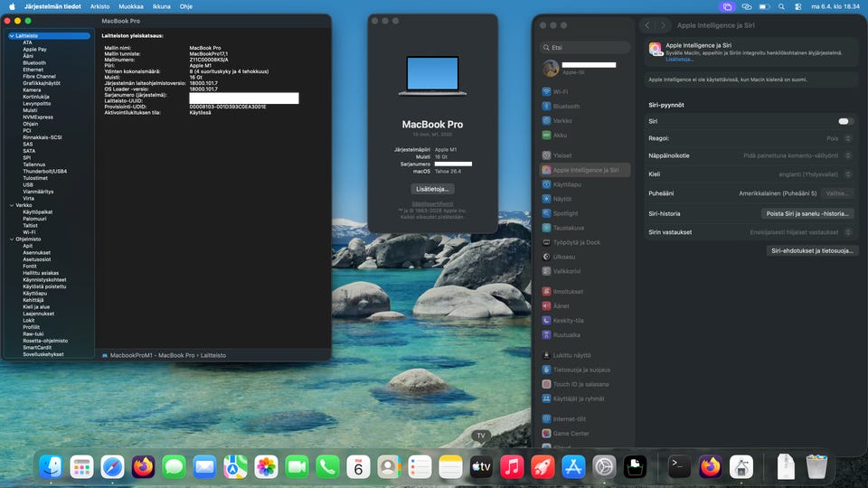Screen dimensions: 868x488
Task: Toggle the Siri switch on
Action: [x=844, y=121]
